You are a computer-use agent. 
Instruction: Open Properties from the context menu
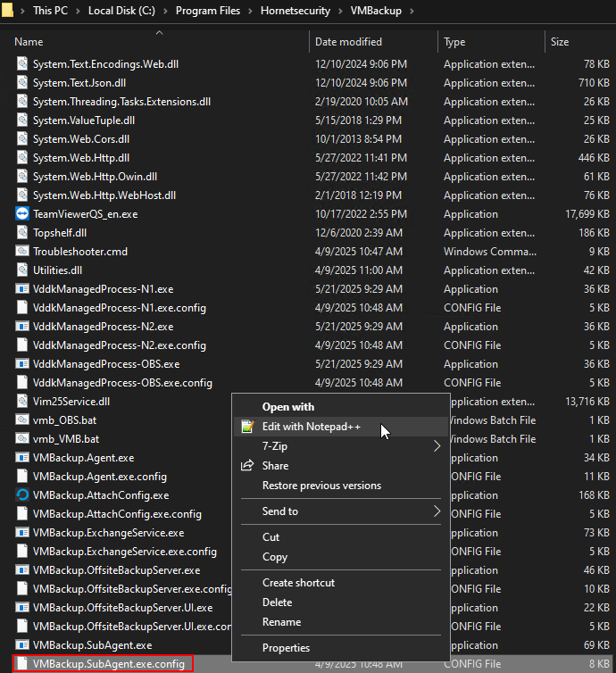coord(341,647)
